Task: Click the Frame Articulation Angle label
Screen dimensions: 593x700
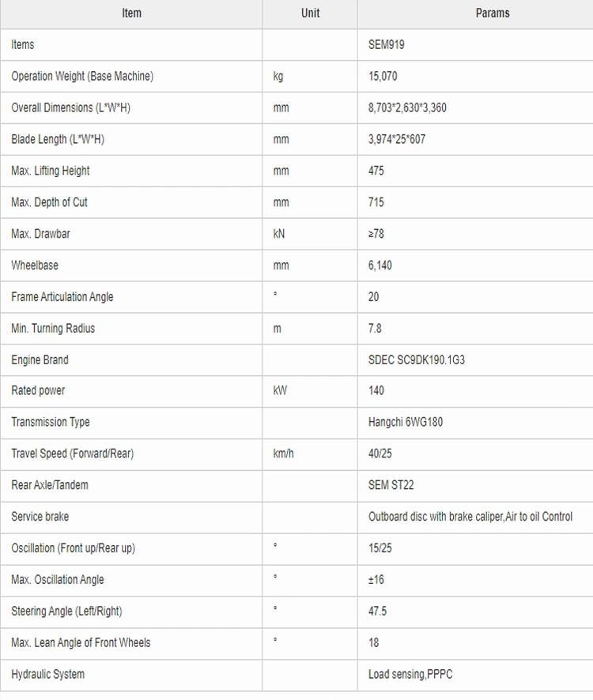Action: point(62,297)
